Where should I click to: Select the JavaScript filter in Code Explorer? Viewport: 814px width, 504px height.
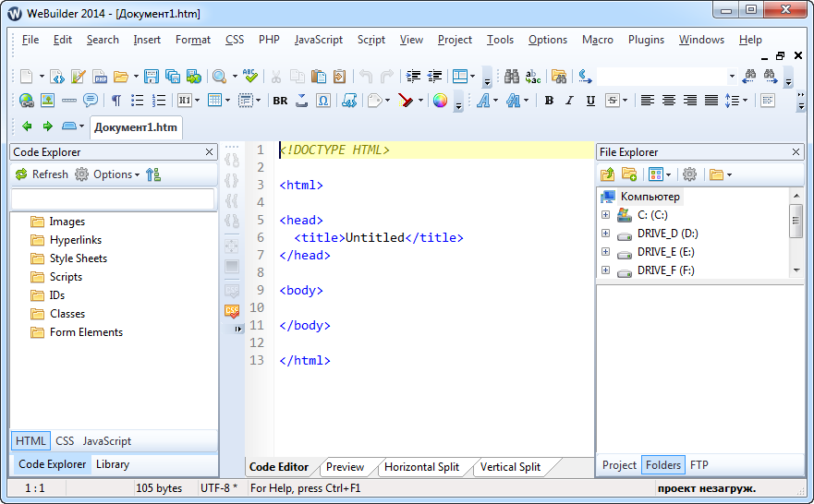[107, 440]
